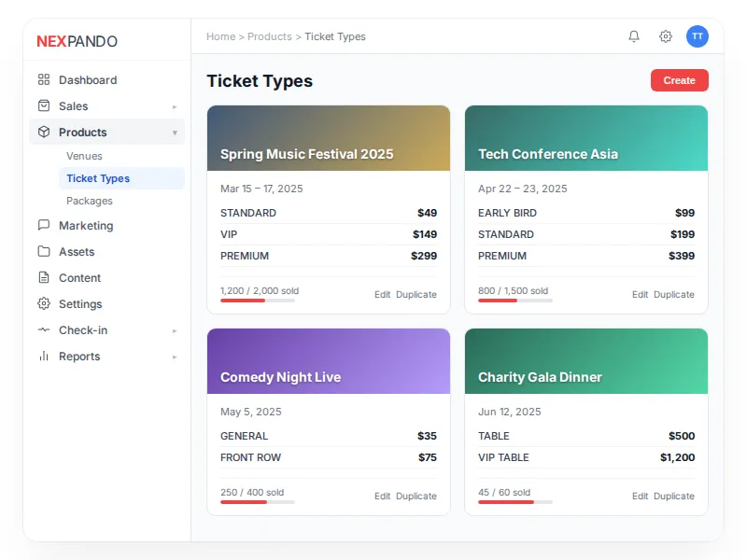747x560 pixels.
Task: Click the TABLE $500 row
Action: pos(586,436)
